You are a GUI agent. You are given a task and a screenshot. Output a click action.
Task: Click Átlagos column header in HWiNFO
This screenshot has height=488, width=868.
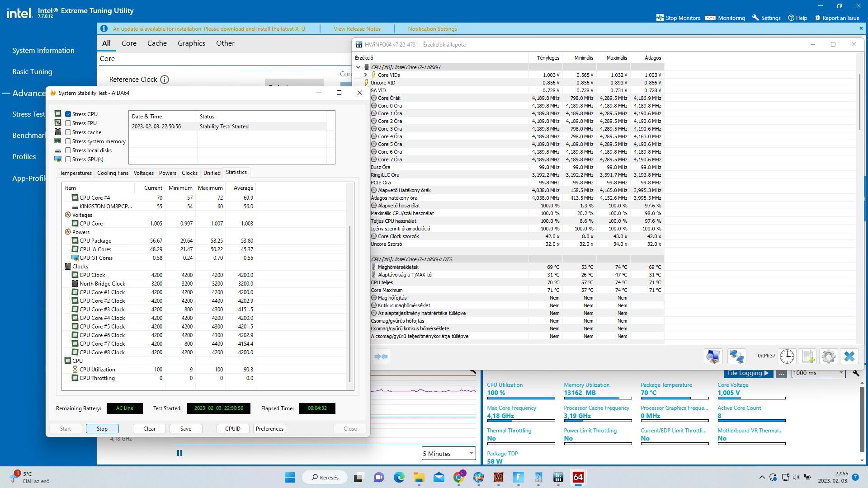click(x=647, y=58)
